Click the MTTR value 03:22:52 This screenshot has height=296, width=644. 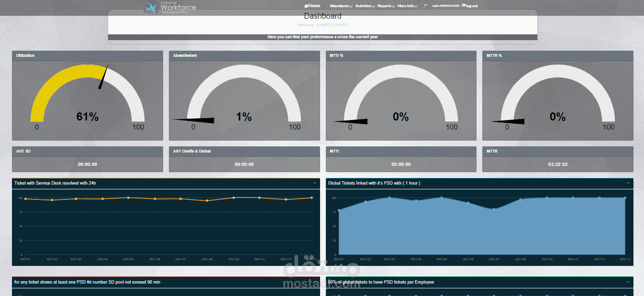tap(558, 164)
